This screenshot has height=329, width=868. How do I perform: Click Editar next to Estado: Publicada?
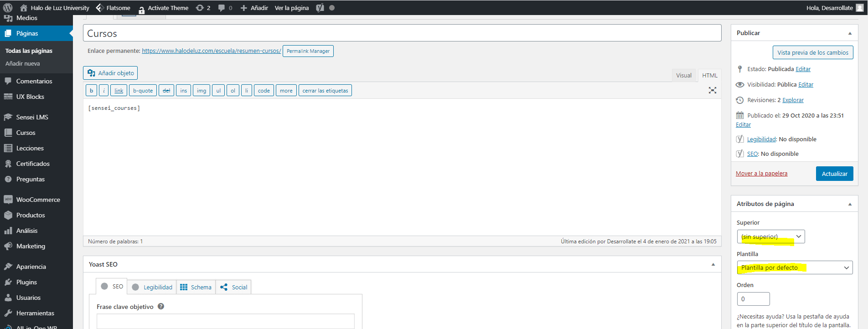tap(803, 69)
